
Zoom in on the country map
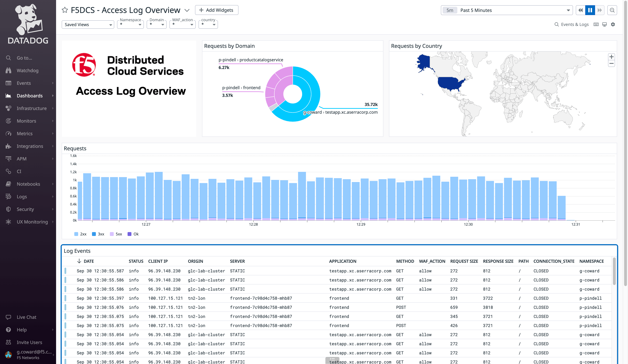coord(611,57)
